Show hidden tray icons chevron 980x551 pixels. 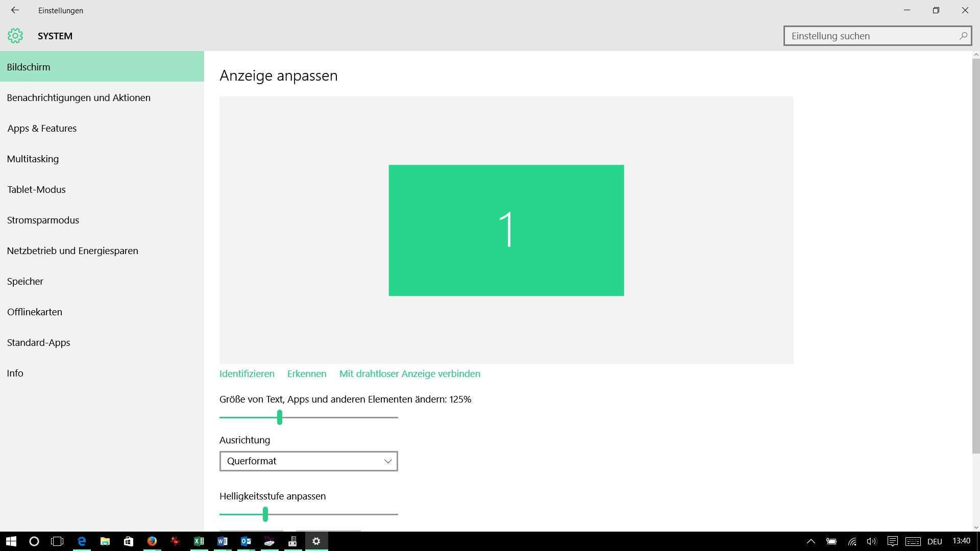(x=811, y=541)
